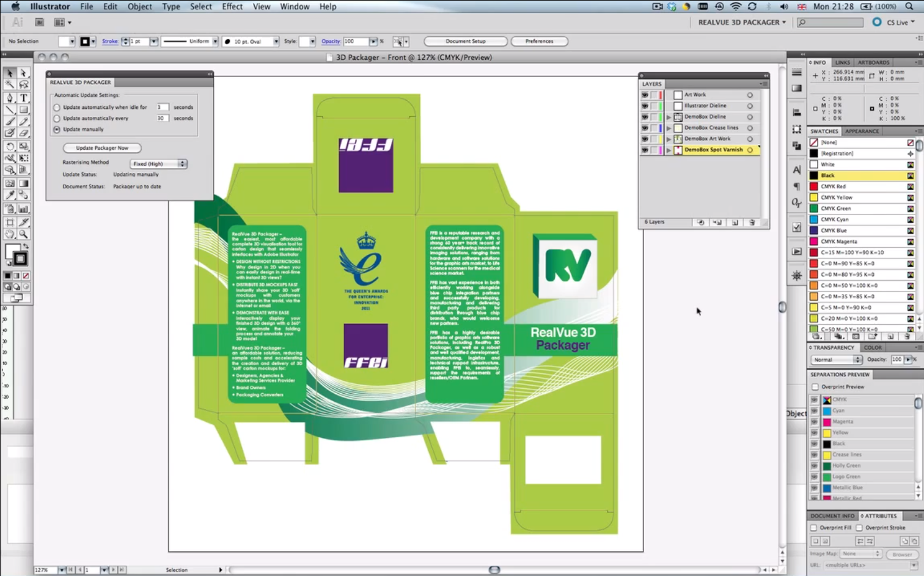Open the OpenType panel icon in dock
This screenshot has width=924, height=576.
coord(796,202)
